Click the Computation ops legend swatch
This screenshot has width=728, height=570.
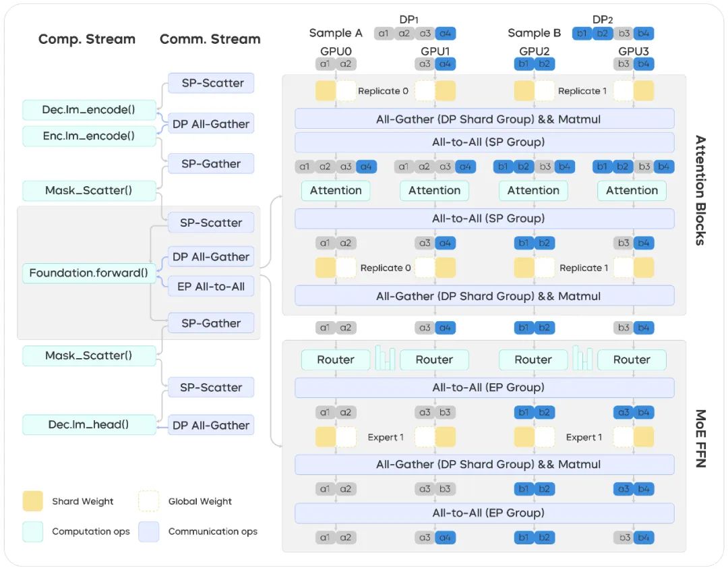tap(32, 531)
